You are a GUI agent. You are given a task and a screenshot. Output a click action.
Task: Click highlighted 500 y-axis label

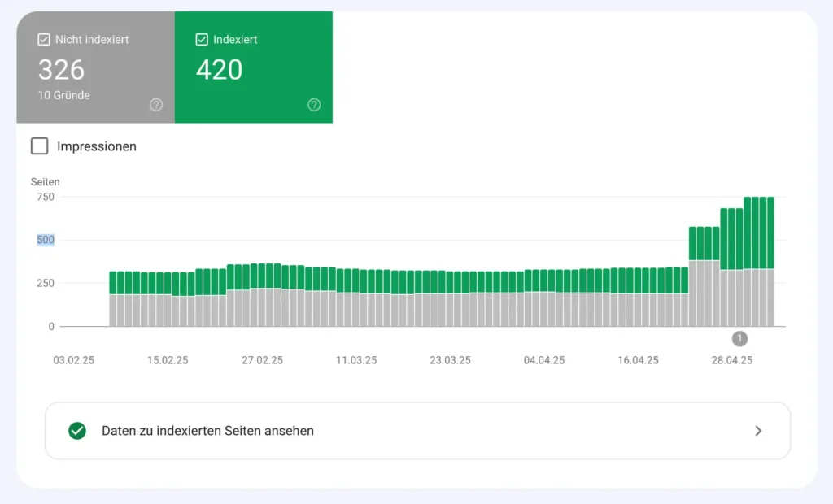coord(46,240)
